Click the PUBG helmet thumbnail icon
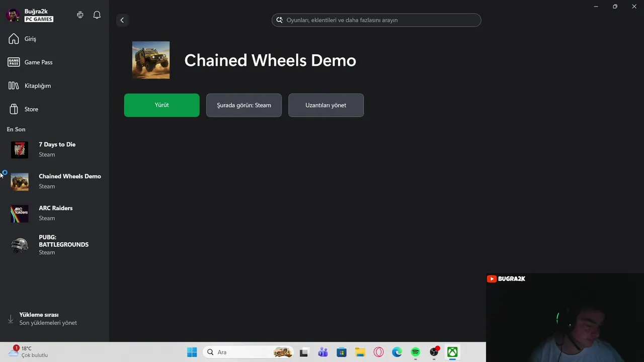The width and height of the screenshot is (644, 362). (x=20, y=245)
